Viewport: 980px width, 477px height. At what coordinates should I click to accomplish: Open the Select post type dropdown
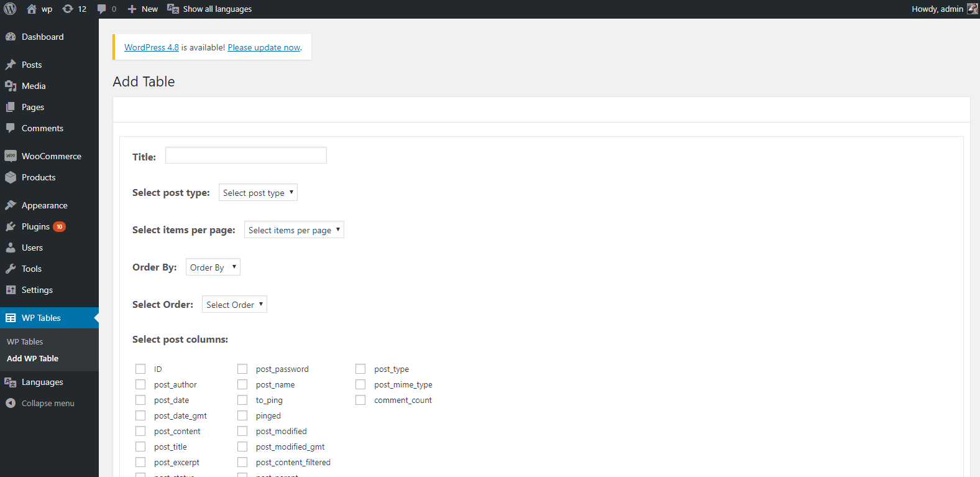point(258,193)
